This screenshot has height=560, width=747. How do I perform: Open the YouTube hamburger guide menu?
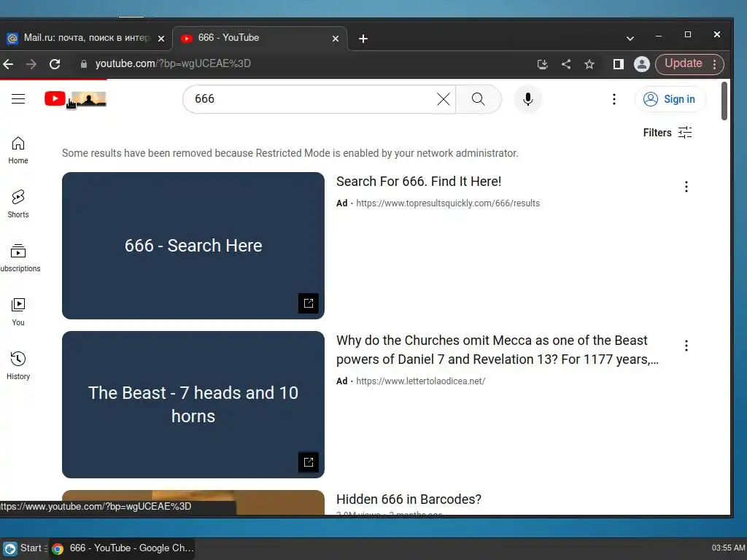tap(18, 98)
